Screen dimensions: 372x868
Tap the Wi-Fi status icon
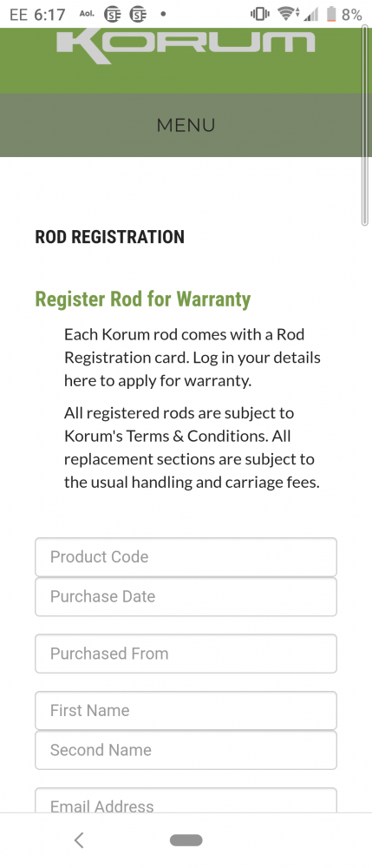[289, 14]
